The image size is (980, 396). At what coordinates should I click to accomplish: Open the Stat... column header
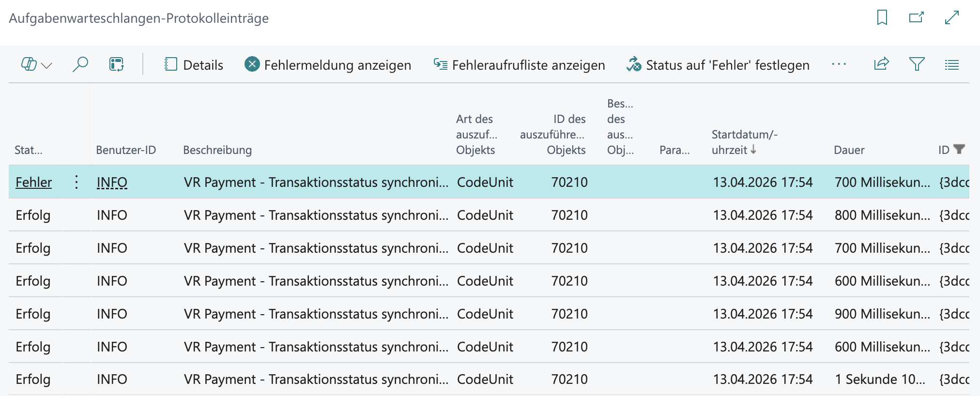(29, 150)
